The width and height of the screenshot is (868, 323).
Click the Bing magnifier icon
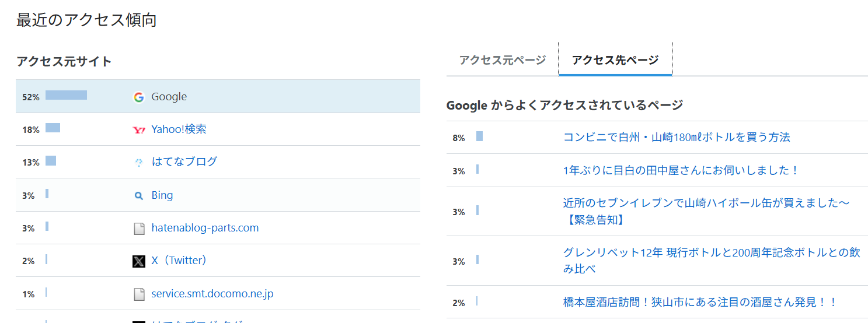click(x=138, y=196)
